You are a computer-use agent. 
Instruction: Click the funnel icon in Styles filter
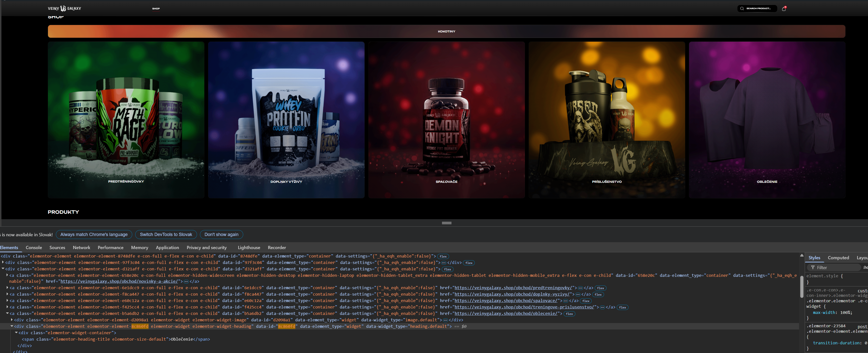click(x=813, y=267)
